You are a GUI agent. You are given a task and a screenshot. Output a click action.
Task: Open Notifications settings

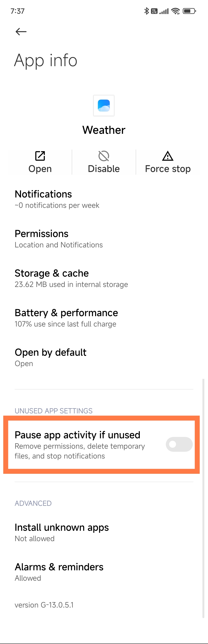(x=104, y=199)
